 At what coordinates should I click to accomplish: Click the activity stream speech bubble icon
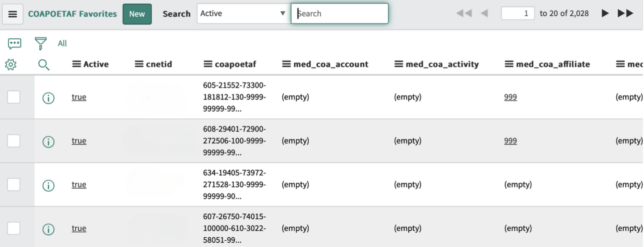[14, 43]
